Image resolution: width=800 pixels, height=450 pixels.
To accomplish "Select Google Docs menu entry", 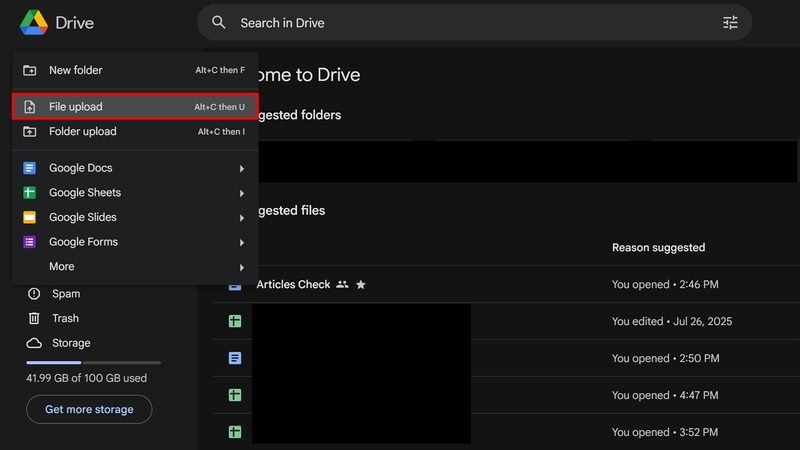I will [135, 168].
